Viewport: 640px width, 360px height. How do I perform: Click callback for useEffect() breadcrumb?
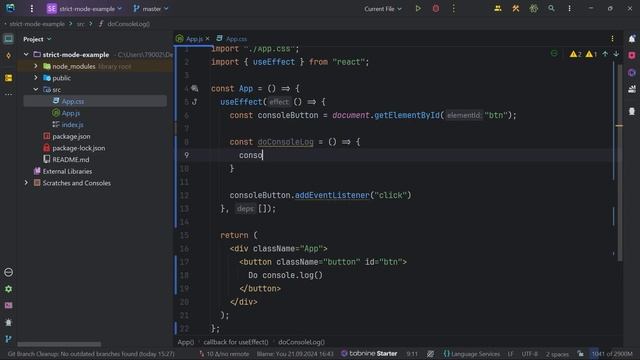coord(236,342)
